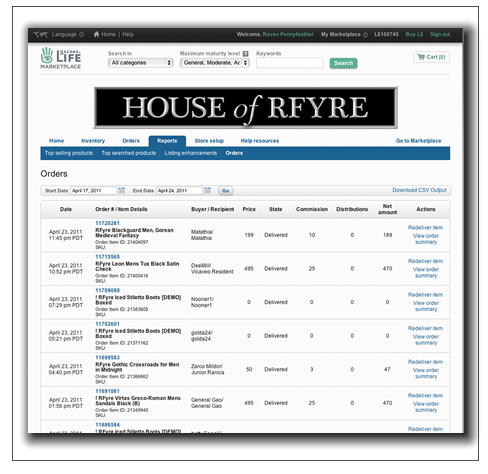Redeliver item for order 11715565
Screen dimensions: 488x474
[x=425, y=261]
